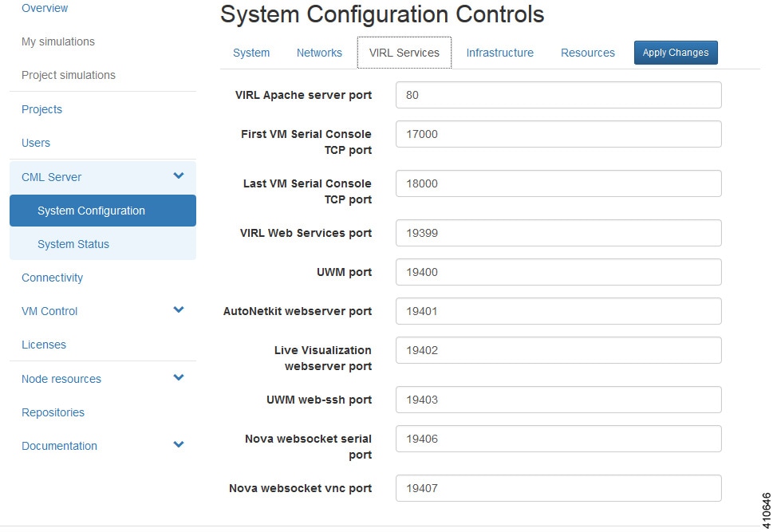
Task: Open My simulations in sidebar
Action: coord(58,41)
